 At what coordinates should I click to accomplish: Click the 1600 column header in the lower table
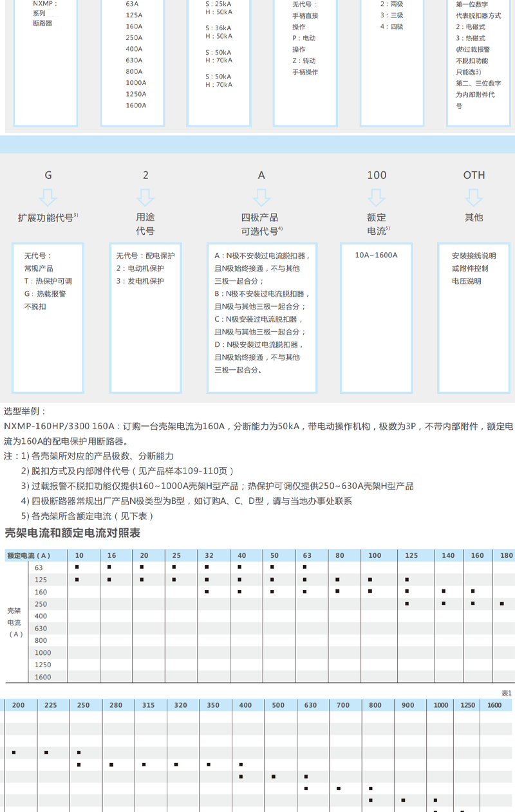(x=494, y=705)
